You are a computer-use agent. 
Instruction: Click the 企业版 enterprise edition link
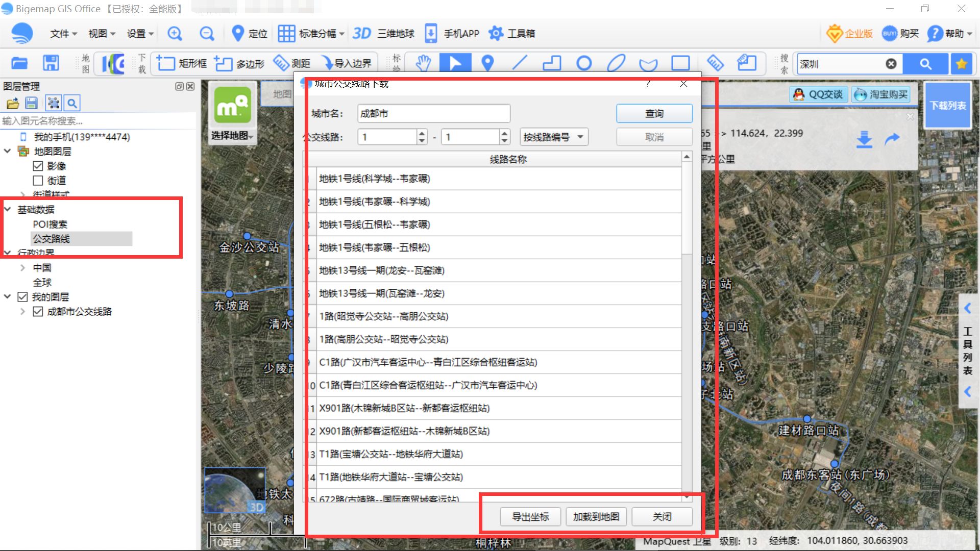(849, 34)
